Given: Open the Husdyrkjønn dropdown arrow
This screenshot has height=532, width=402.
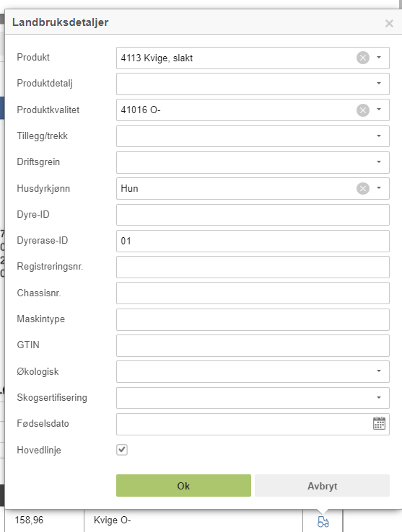Looking at the screenshot, I should pos(379,188).
